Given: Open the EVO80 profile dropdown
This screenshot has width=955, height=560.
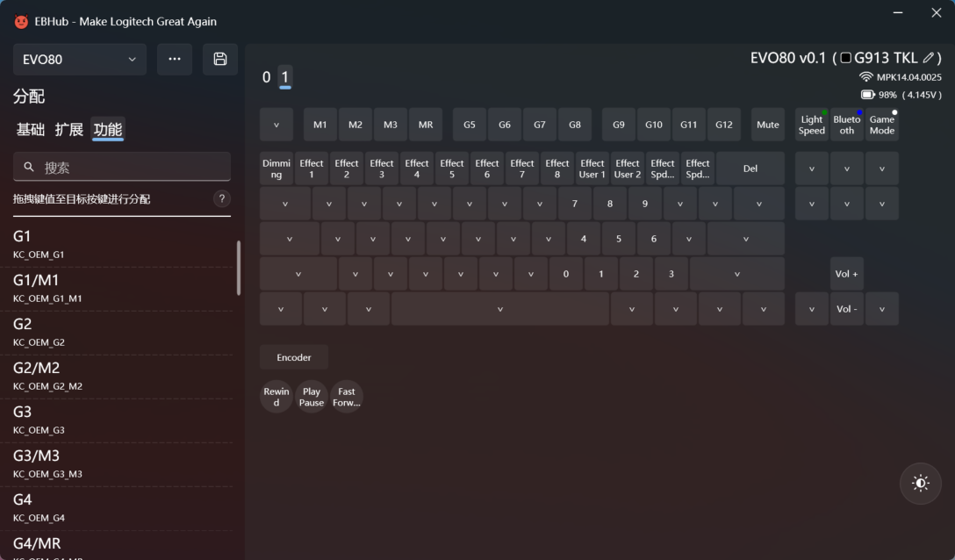Looking at the screenshot, I should point(79,59).
